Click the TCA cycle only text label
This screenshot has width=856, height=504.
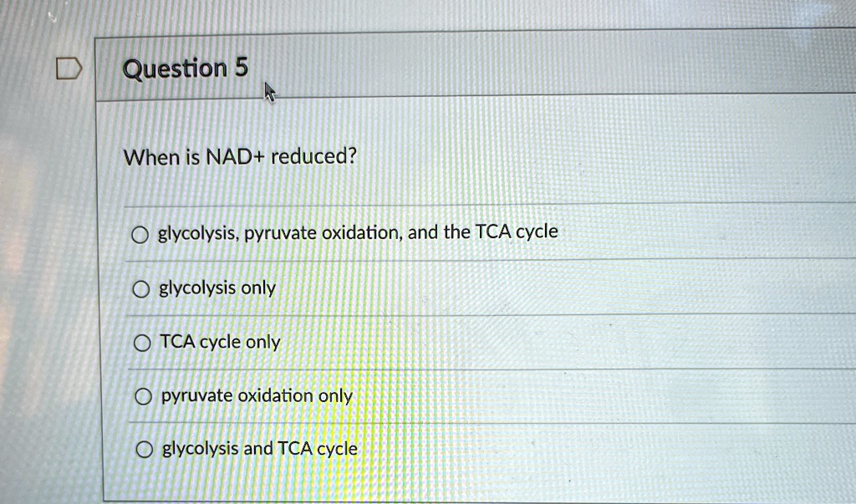(x=220, y=342)
